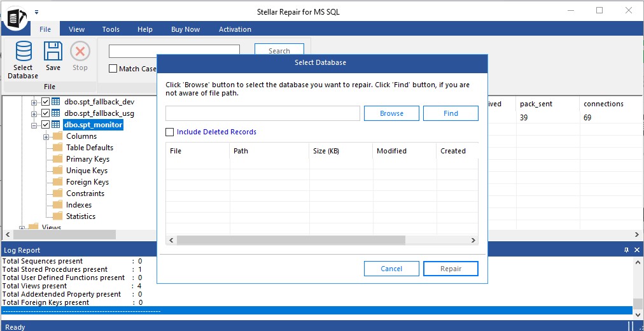Click the Find button
The image size is (644, 331).
[x=451, y=113]
